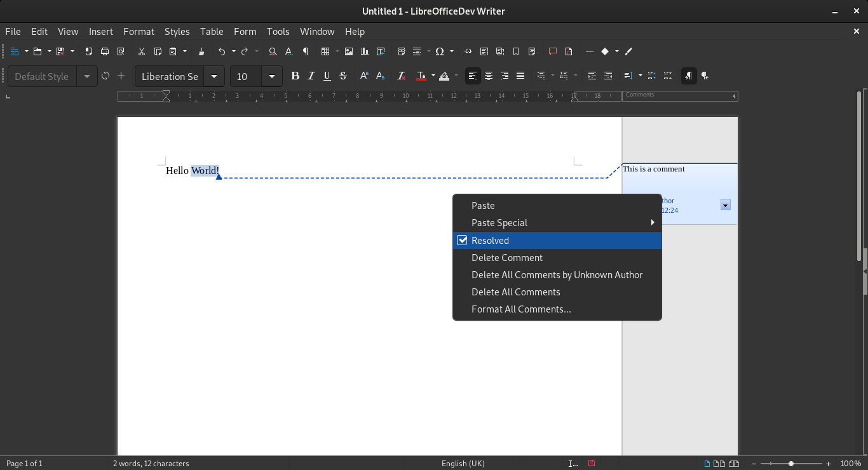Select Delete Comment from context menu
This screenshot has width=868, height=470.
506,258
